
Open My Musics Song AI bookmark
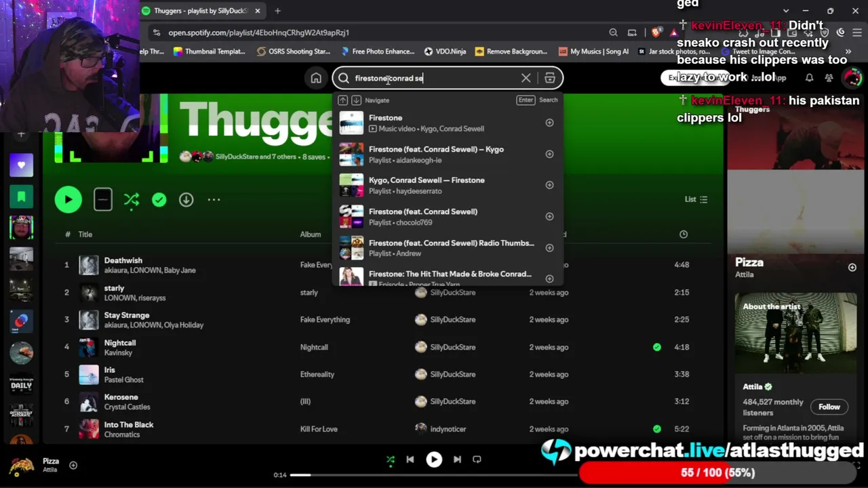pyautogui.click(x=593, y=52)
